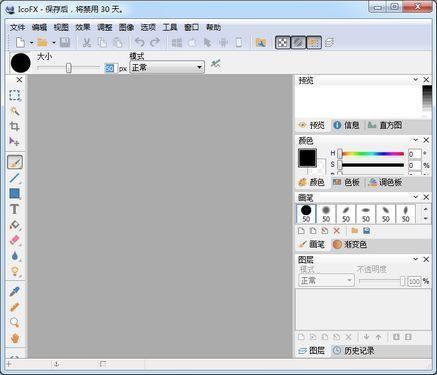Switch to the 调色板 tab
437x375 pixels.
tap(385, 182)
